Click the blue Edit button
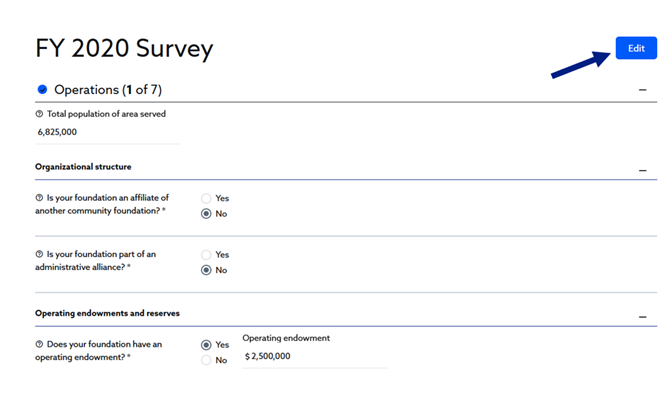The width and height of the screenshot is (672, 402). pyautogui.click(x=636, y=48)
